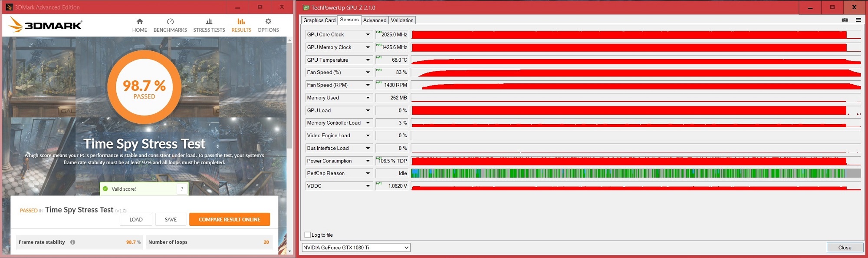Open the Validation tab
Image resolution: width=868 pixels, height=258 pixels.
(x=402, y=20)
